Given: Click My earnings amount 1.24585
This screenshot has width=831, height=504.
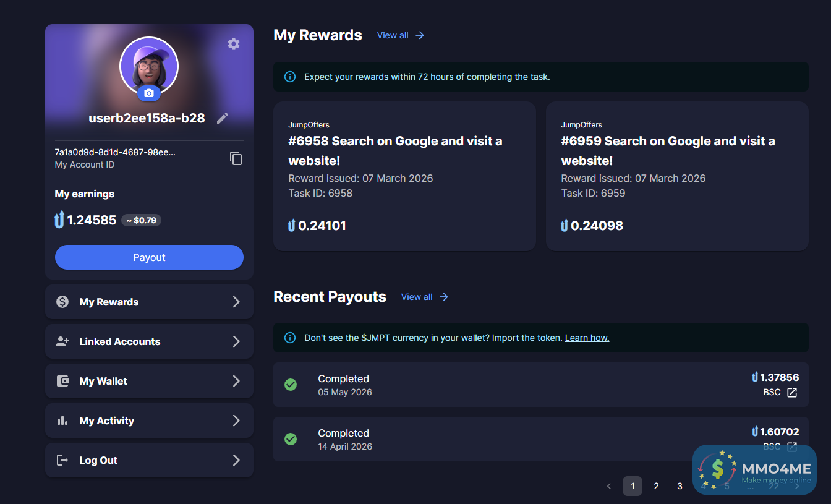Looking at the screenshot, I should click(x=92, y=220).
